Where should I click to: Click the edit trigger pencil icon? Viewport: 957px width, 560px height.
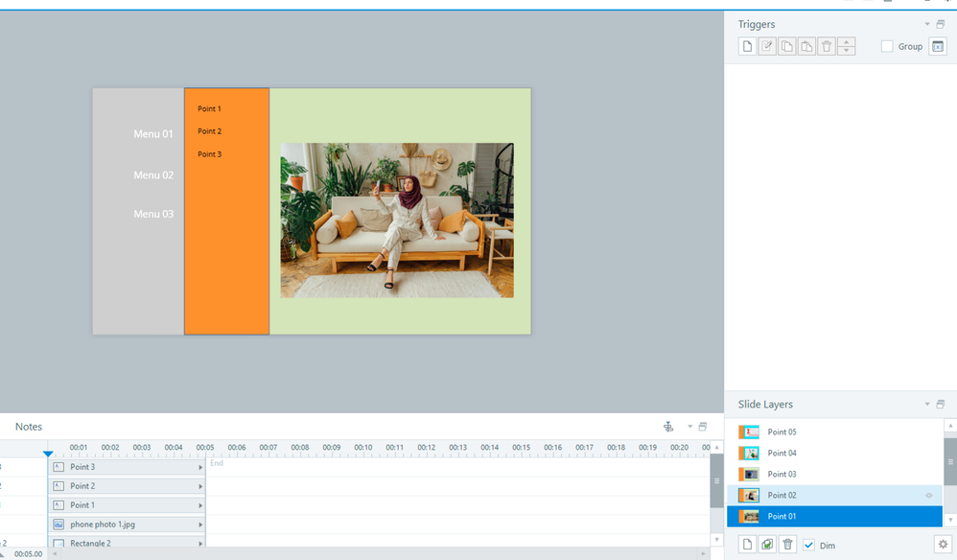point(767,47)
